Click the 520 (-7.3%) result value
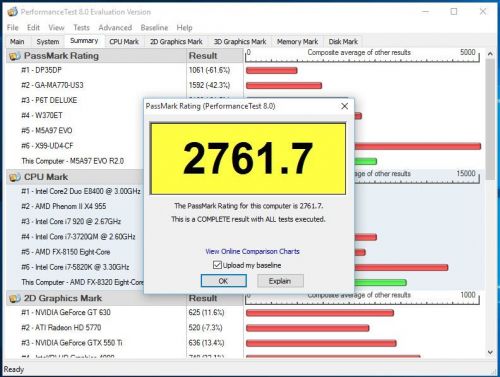500x377 pixels. click(205, 328)
